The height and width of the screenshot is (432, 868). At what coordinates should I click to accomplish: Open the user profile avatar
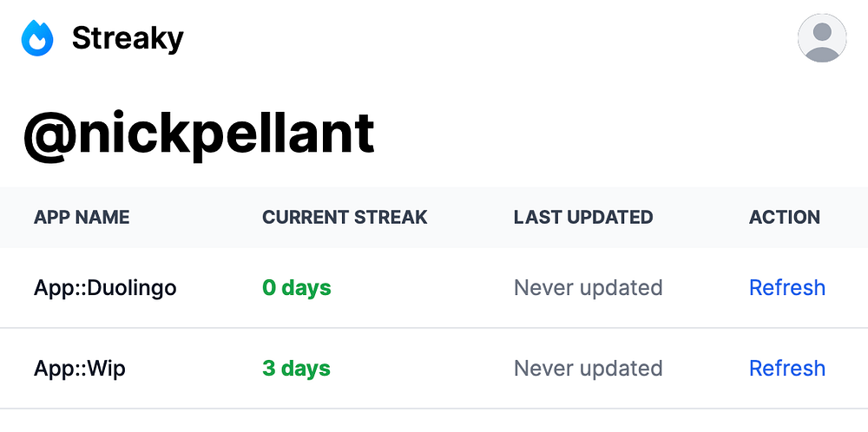821,38
